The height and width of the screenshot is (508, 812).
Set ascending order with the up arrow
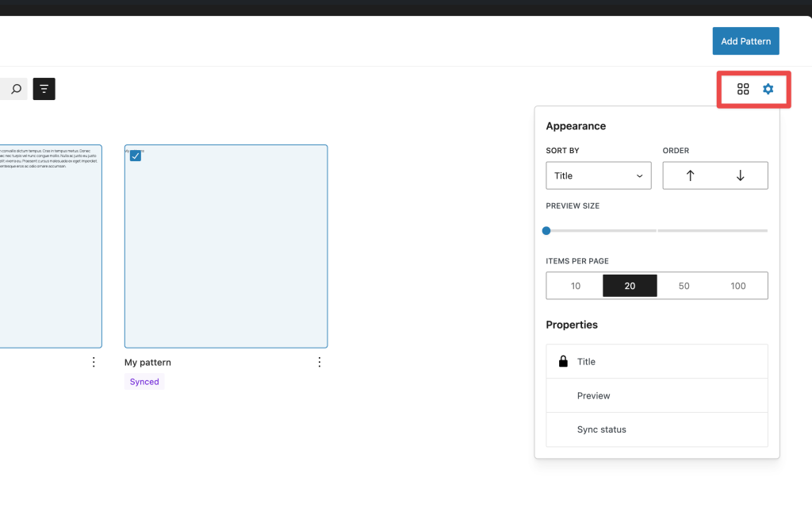[689, 175]
